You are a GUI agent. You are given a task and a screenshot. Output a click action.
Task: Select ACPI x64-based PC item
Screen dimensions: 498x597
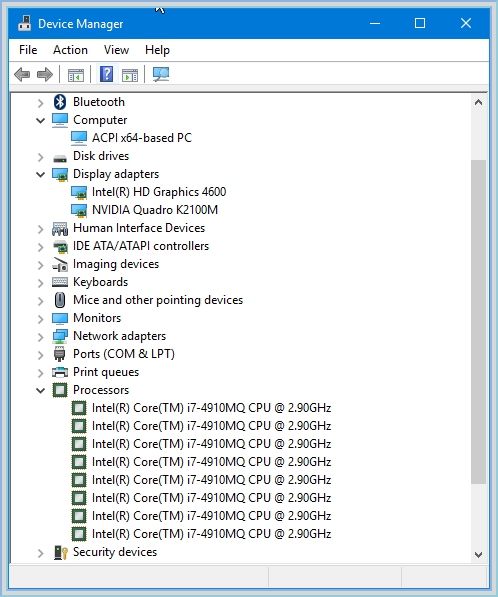point(142,138)
